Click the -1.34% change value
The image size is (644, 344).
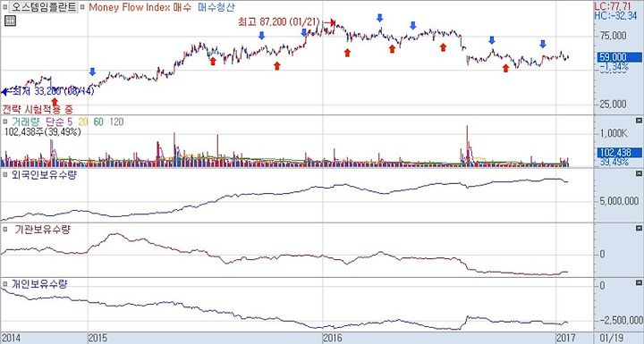click(x=614, y=66)
